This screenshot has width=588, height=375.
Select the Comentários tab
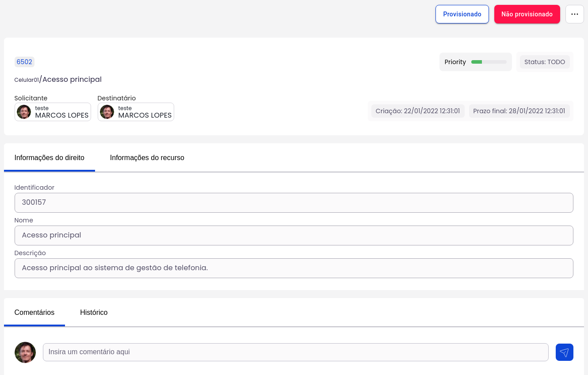pyautogui.click(x=34, y=312)
